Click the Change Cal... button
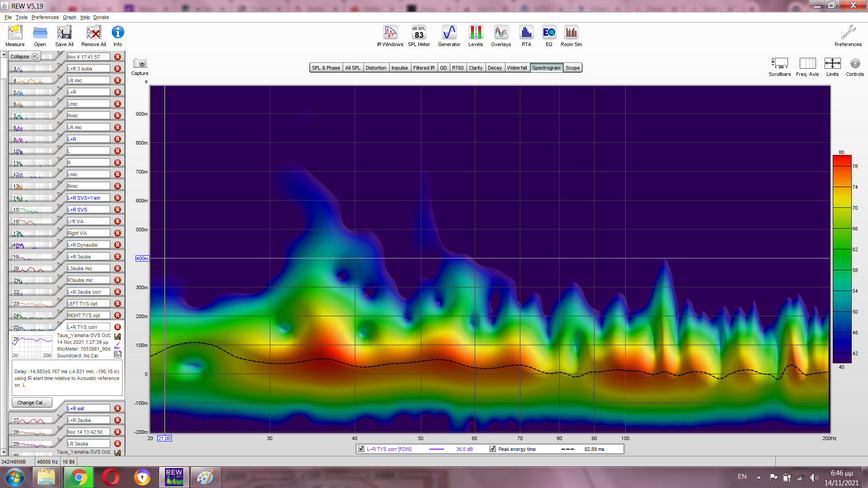The width and height of the screenshot is (868, 488). pyautogui.click(x=32, y=403)
